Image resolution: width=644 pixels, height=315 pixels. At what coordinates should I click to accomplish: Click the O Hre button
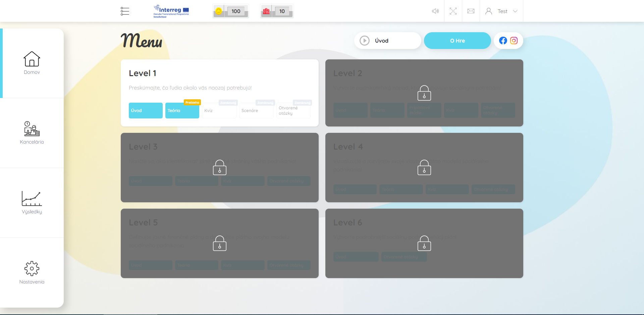tap(457, 41)
